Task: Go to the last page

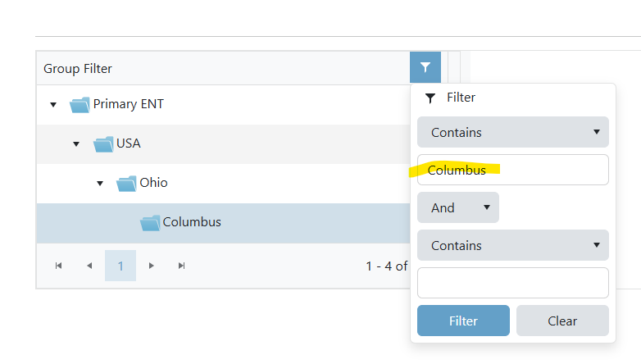Action: pyautogui.click(x=182, y=266)
